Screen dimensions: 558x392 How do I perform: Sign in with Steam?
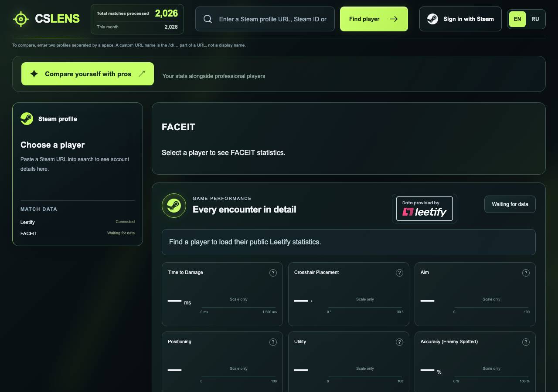click(x=460, y=19)
